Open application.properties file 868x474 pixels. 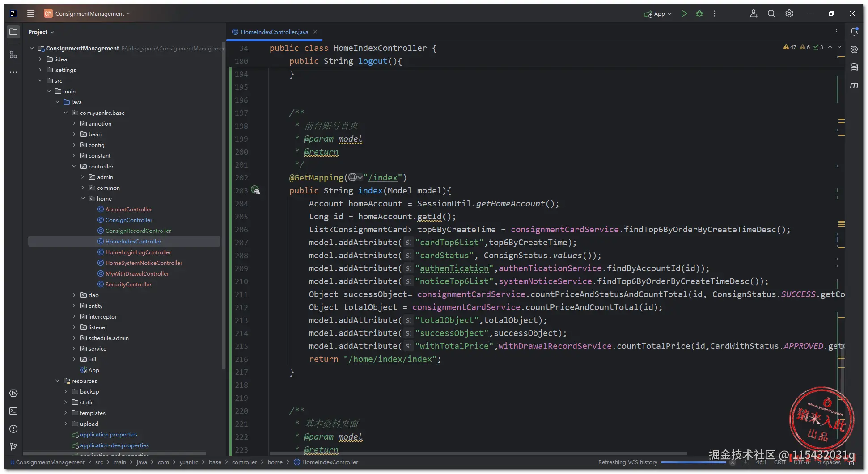108,434
